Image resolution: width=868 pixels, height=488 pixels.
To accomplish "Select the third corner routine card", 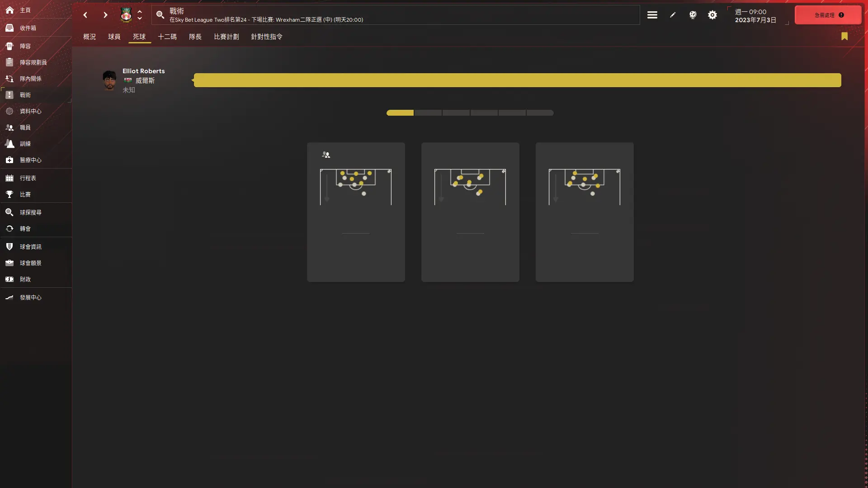I will [585, 212].
